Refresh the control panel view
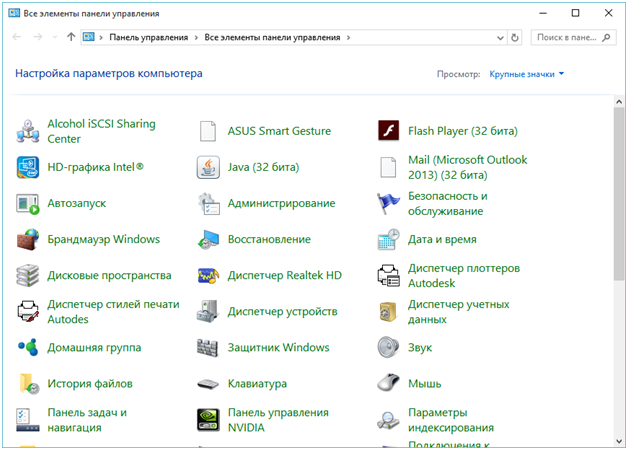 coord(515,38)
